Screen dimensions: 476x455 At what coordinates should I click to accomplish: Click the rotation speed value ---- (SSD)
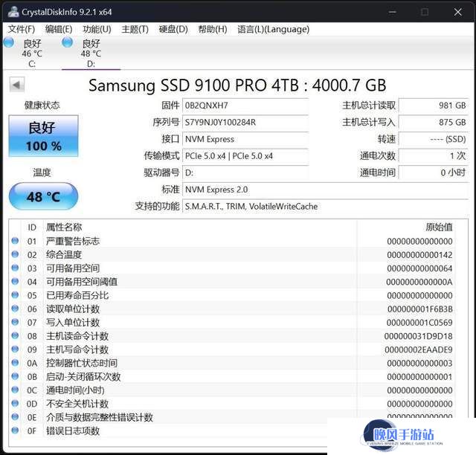point(434,139)
